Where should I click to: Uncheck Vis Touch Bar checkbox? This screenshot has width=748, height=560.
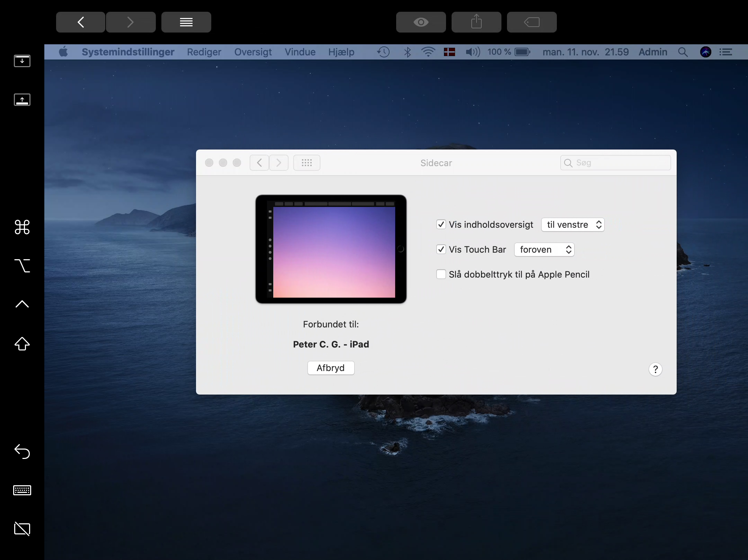click(x=441, y=250)
